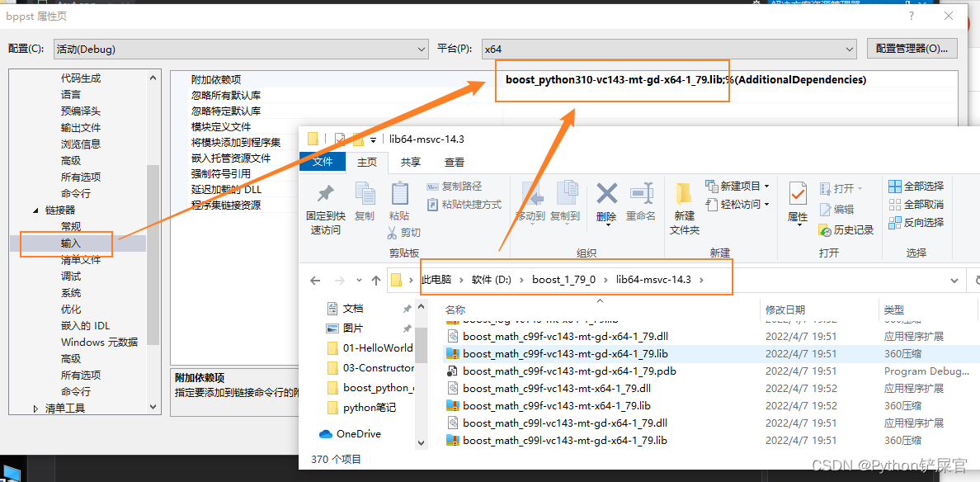This screenshot has width=980, height=482.
Task: Click the 粘贴 (Paste) icon
Action: tap(400, 198)
